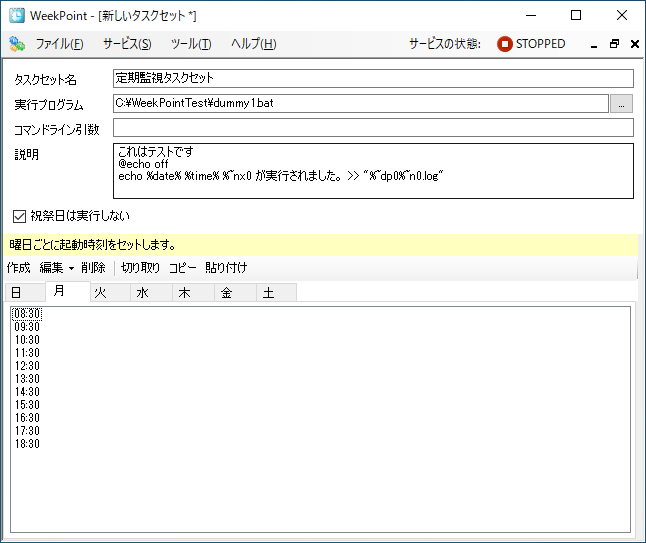Toggle the 祝祭日は実行しない checkbox
646x543 pixels.
19,216
